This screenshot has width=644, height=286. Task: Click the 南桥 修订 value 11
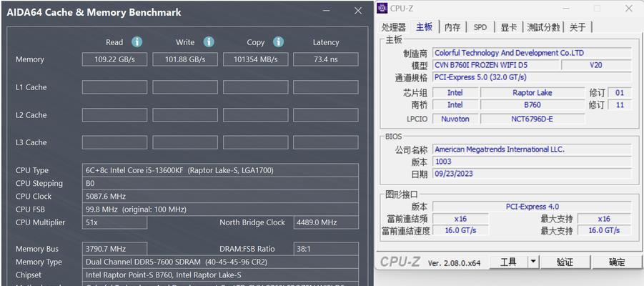[620, 105]
